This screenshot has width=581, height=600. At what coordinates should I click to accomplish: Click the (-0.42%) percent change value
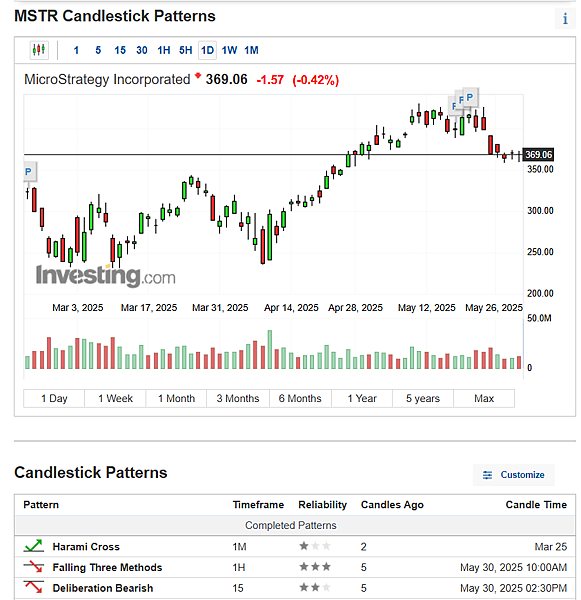(x=316, y=80)
